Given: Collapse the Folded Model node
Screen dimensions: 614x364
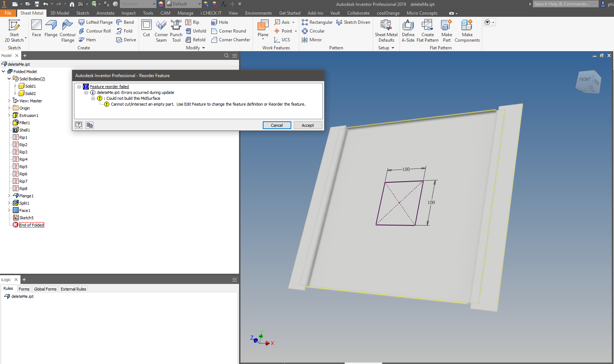Looking at the screenshot, I should [3, 71].
